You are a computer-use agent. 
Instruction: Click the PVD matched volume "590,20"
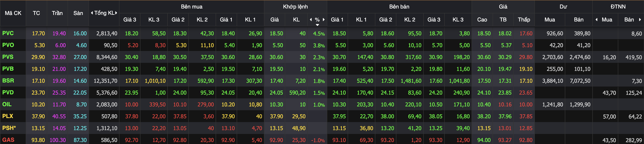point(297,93)
